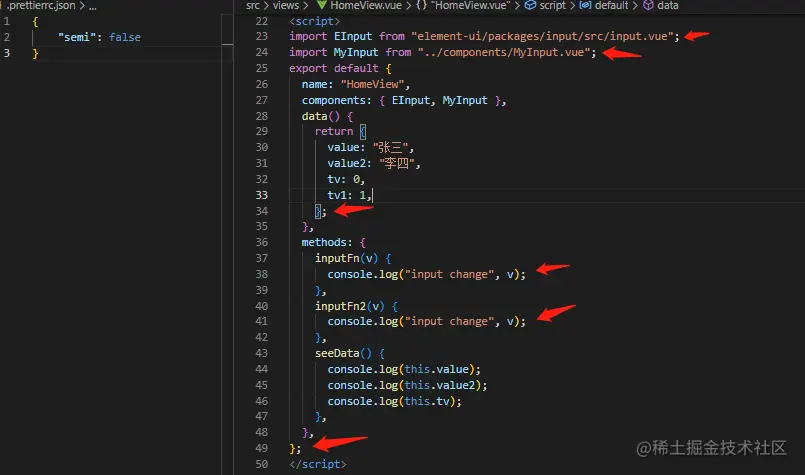Click the "李四" string value on line 31

click(397, 163)
